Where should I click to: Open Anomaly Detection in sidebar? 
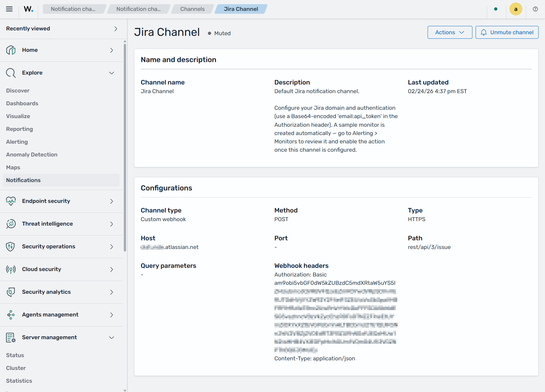32,155
